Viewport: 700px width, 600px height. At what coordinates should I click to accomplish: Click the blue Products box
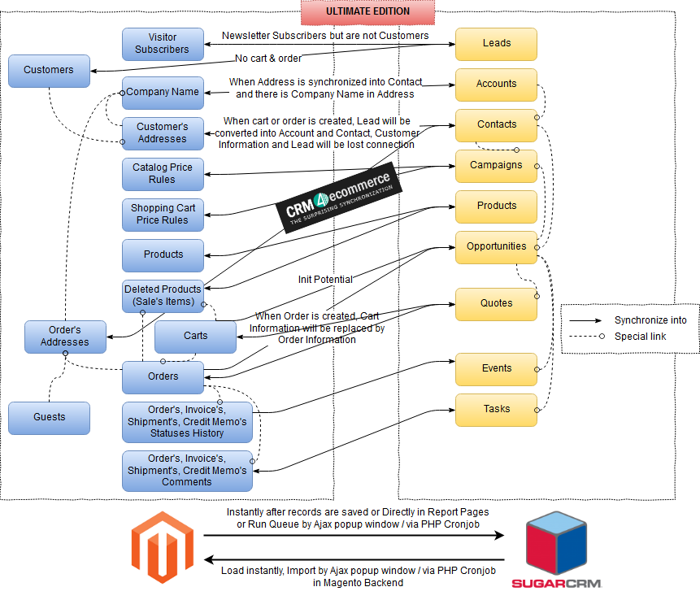(x=163, y=255)
